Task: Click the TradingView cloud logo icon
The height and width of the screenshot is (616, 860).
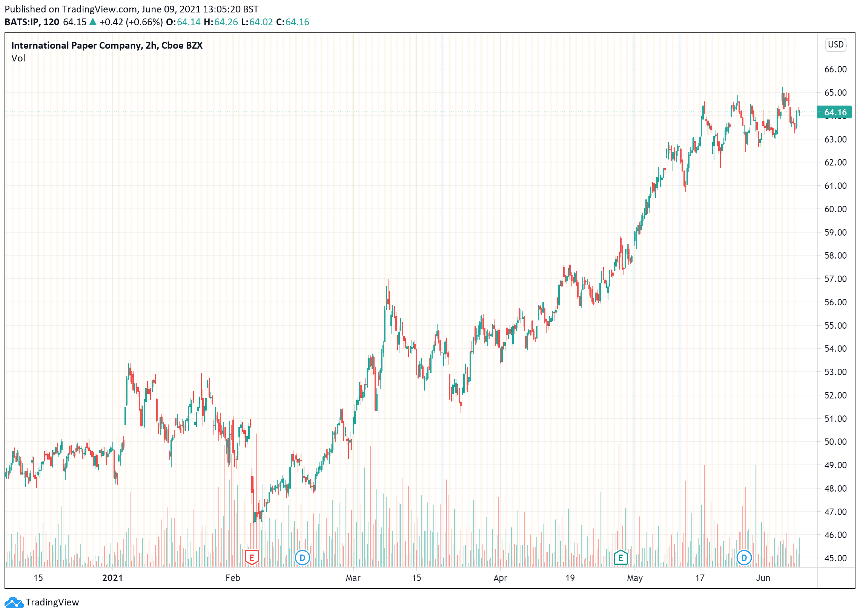Action: click(14, 602)
